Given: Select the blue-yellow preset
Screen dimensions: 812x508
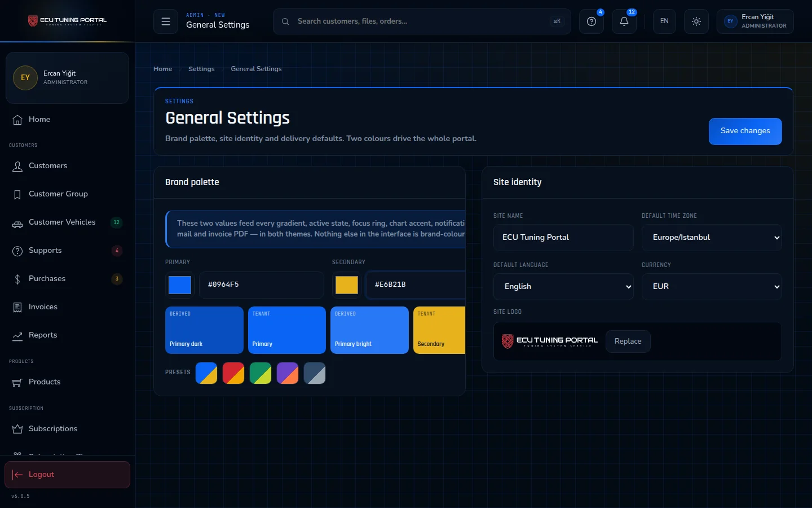Looking at the screenshot, I should pos(206,373).
